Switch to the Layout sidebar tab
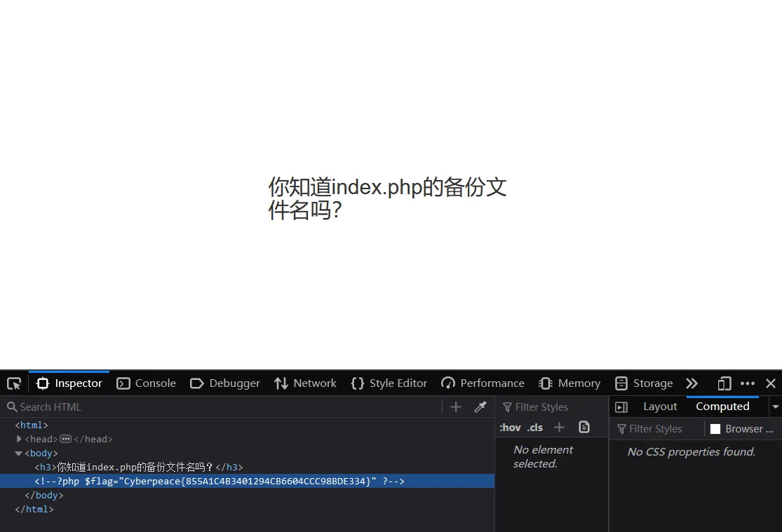Screen dimensions: 782x532 (x=660, y=407)
